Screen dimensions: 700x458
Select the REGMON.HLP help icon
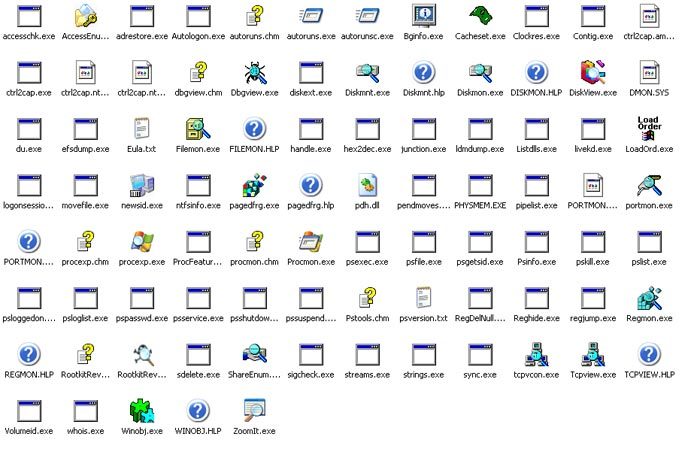pos(29,354)
